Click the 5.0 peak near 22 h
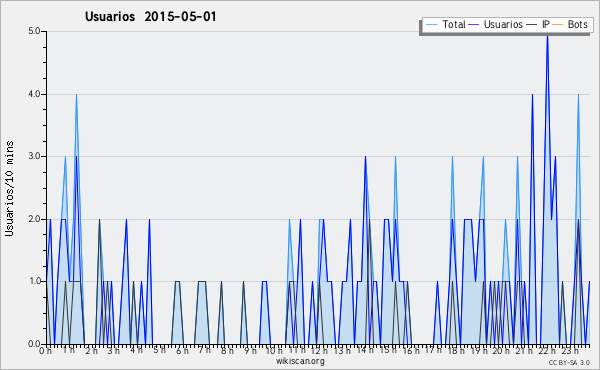 pos(548,36)
